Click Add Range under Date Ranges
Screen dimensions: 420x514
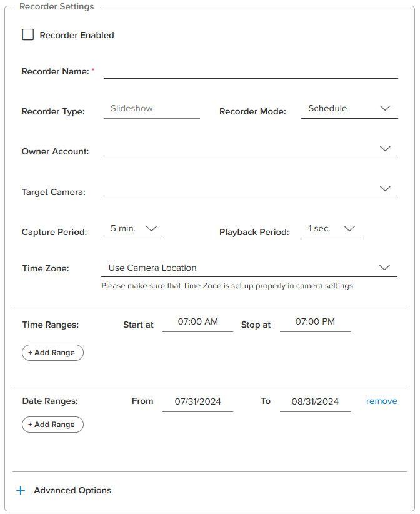[x=52, y=425]
